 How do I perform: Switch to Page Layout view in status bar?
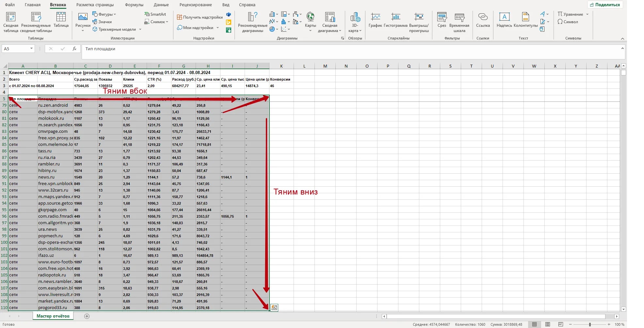point(548,324)
